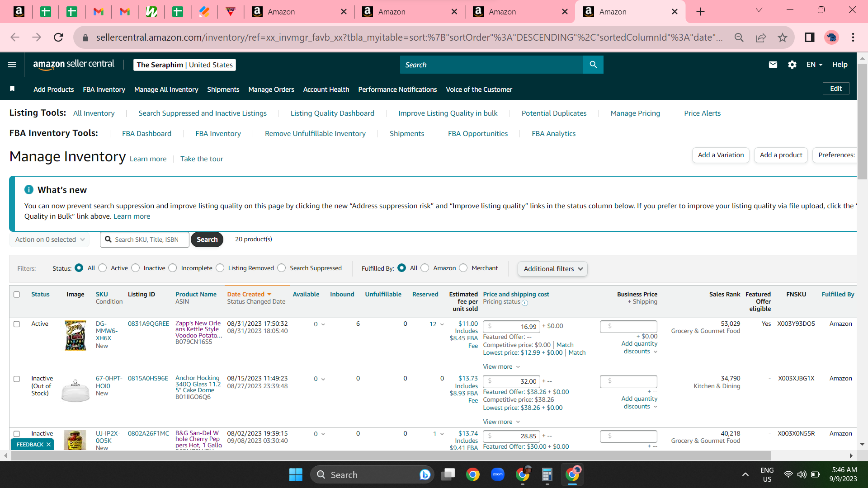This screenshot has width=868, height=488.
Task: Open Zoom from the taskbar
Action: (x=498, y=474)
